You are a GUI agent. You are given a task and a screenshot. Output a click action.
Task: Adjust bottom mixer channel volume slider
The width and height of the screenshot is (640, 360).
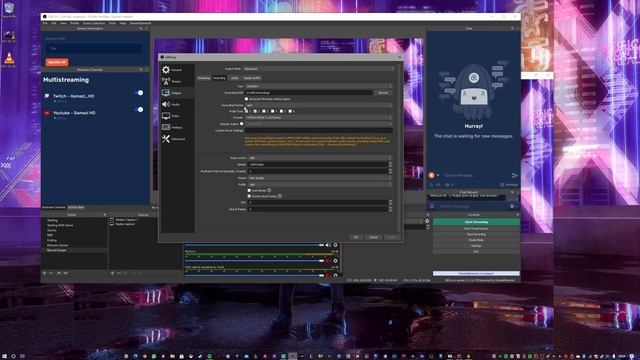click(254, 276)
